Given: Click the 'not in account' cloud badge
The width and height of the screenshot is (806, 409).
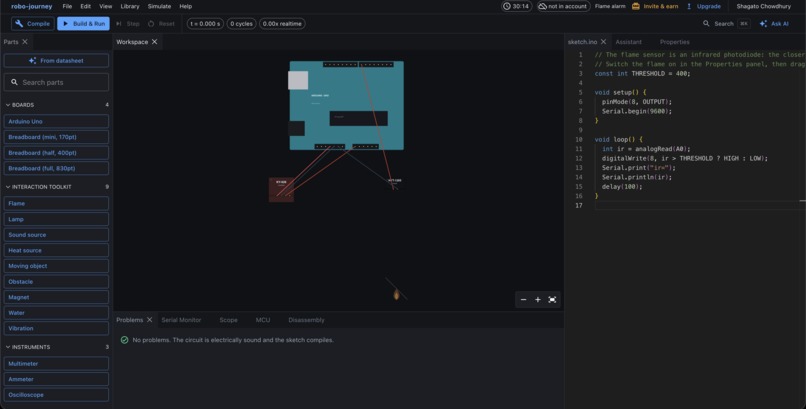Looking at the screenshot, I should click(563, 7).
